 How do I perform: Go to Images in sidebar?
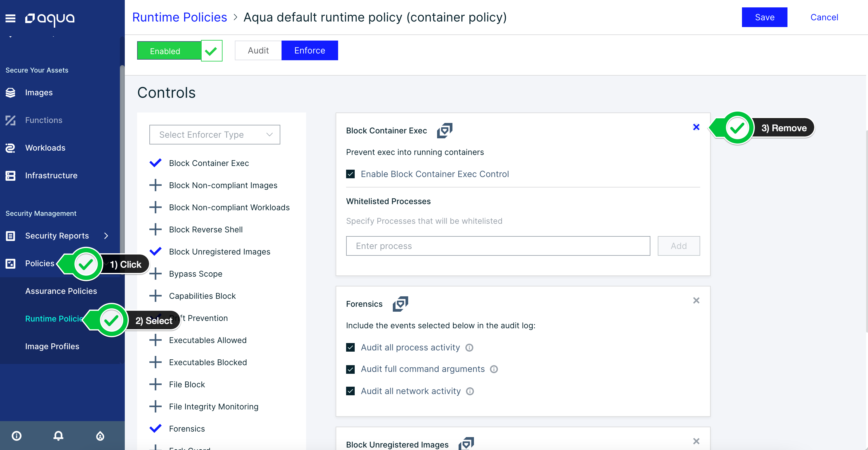point(39,92)
